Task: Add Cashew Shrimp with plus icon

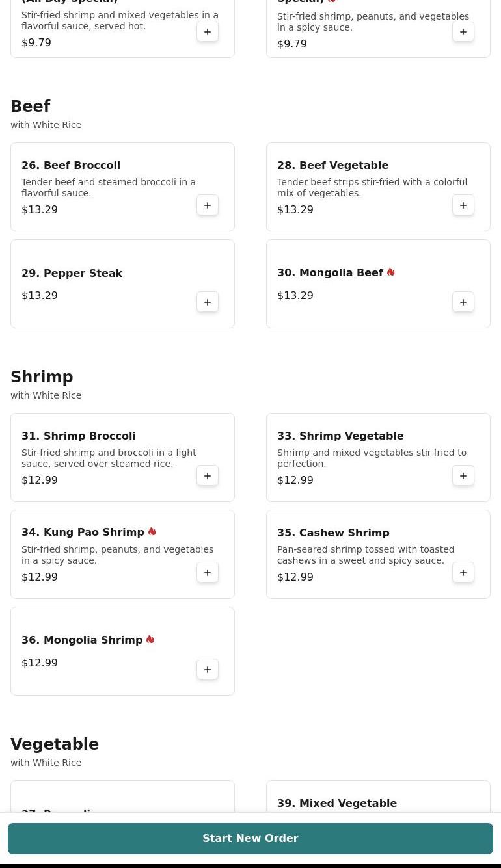Action: pos(463,573)
